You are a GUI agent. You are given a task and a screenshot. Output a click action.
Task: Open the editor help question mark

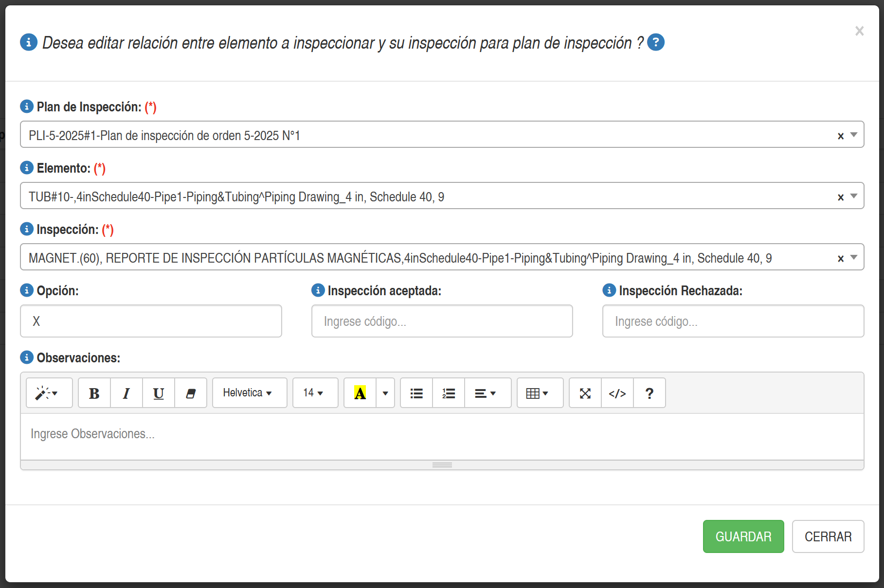point(649,393)
